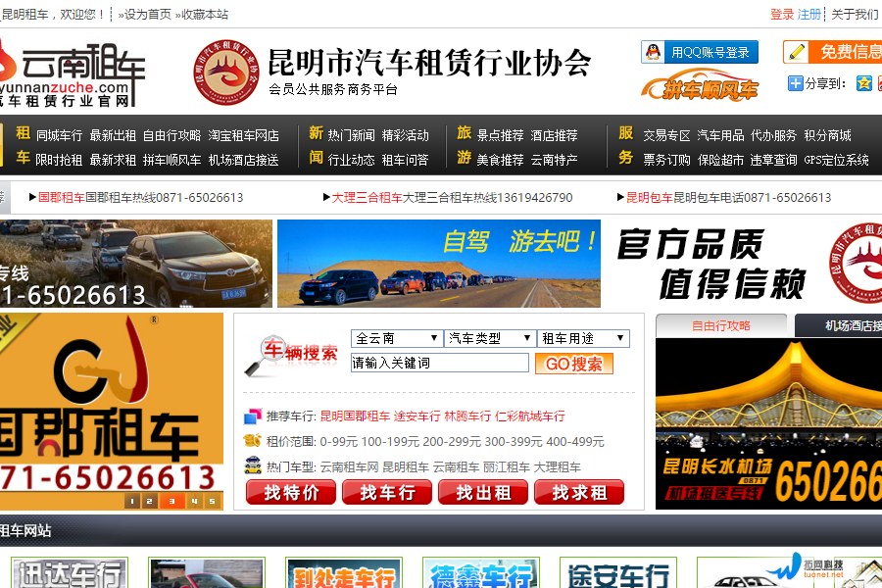The width and height of the screenshot is (882, 588).
Task: Open the 自驾游去吧 banner image
Action: pos(438,263)
